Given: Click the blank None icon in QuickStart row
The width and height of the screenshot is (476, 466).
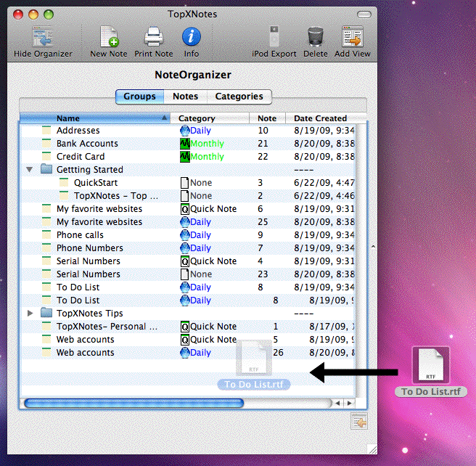Looking at the screenshot, I should [184, 183].
